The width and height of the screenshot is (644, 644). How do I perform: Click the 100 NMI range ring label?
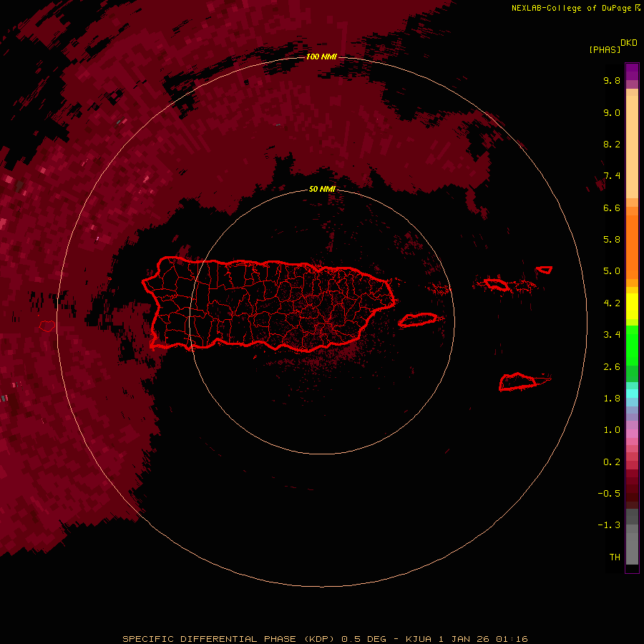coord(321,57)
